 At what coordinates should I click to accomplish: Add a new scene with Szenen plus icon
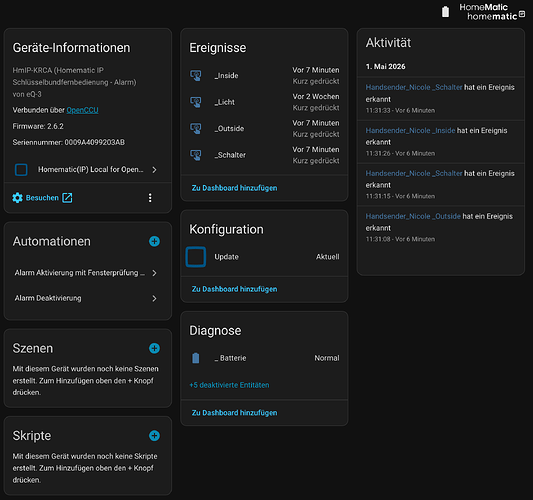[154, 348]
